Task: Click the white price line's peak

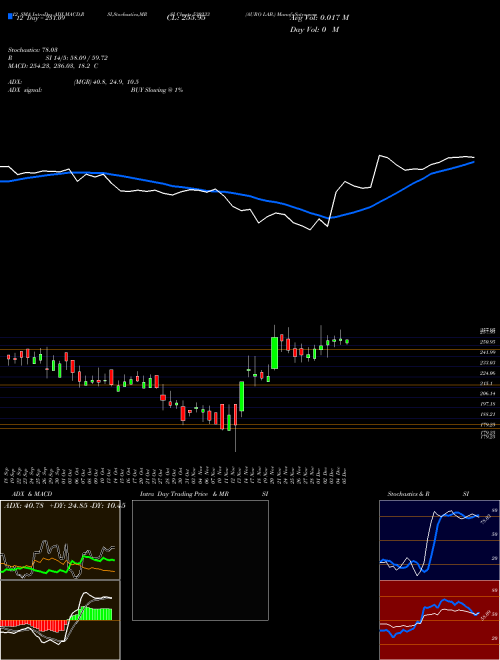Action: [x=380, y=156]
